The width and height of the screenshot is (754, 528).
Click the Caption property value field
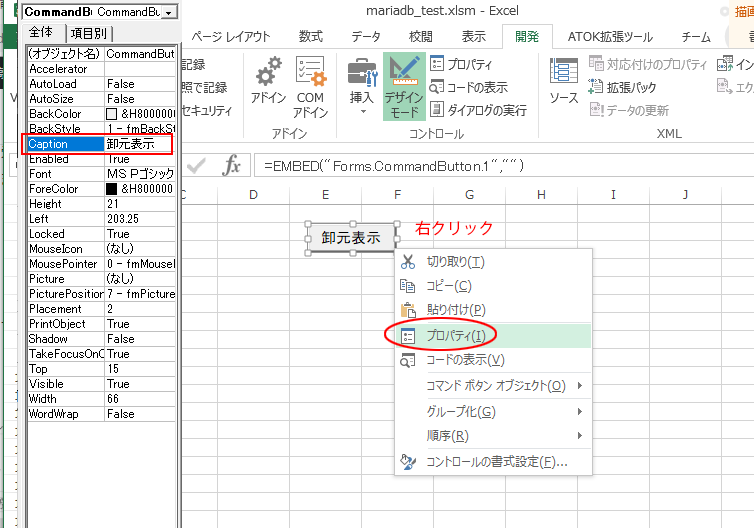click(138, 145)
